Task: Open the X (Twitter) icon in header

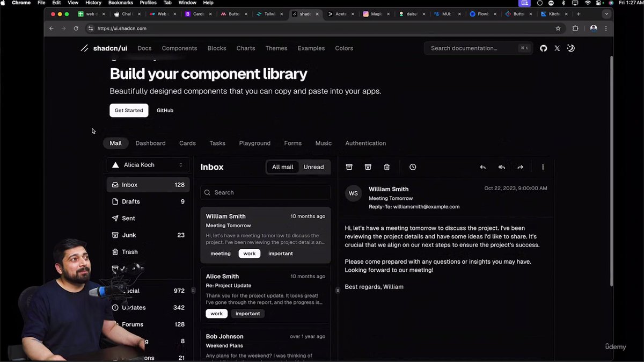Action: 557,48
